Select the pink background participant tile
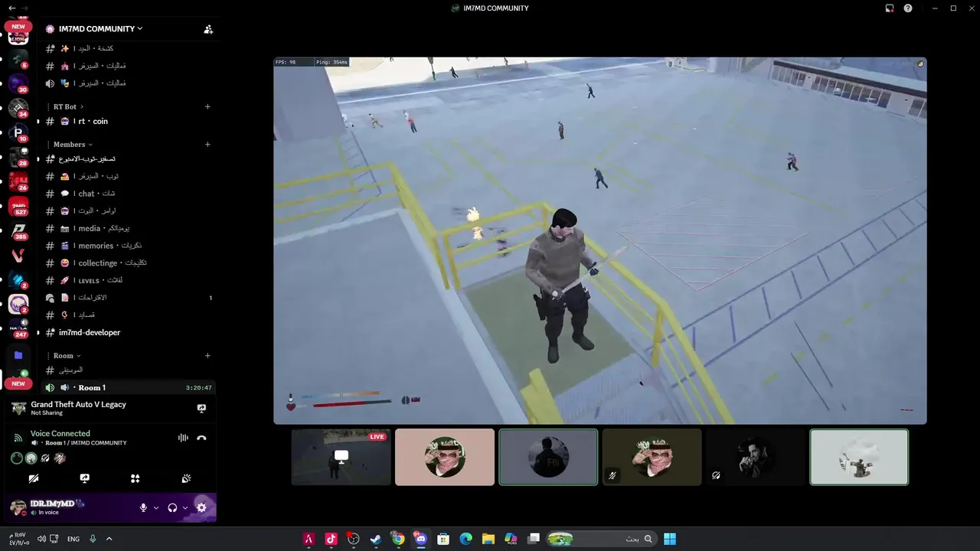 (445, 457)
